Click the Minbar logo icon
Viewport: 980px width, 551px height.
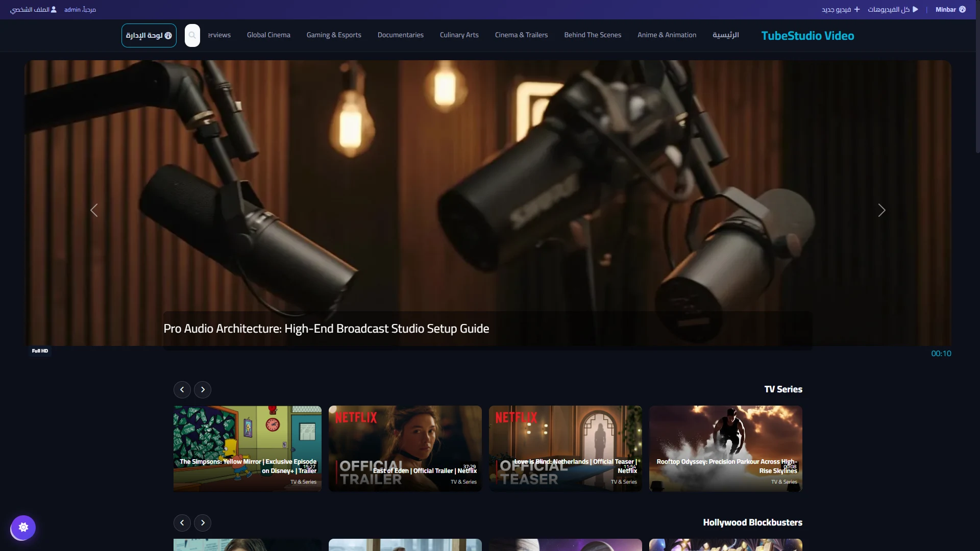point(962,10)
